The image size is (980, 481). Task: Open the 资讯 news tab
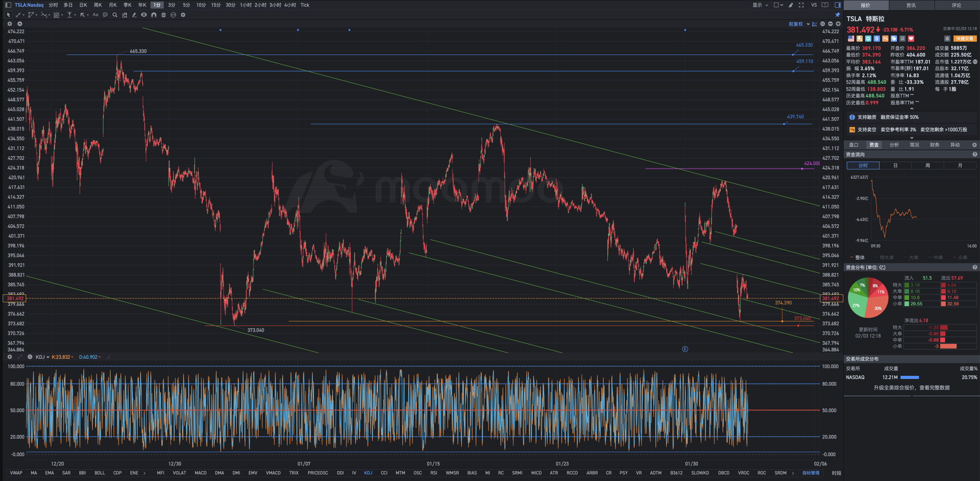pyautogui.click(x=911, y=5)
